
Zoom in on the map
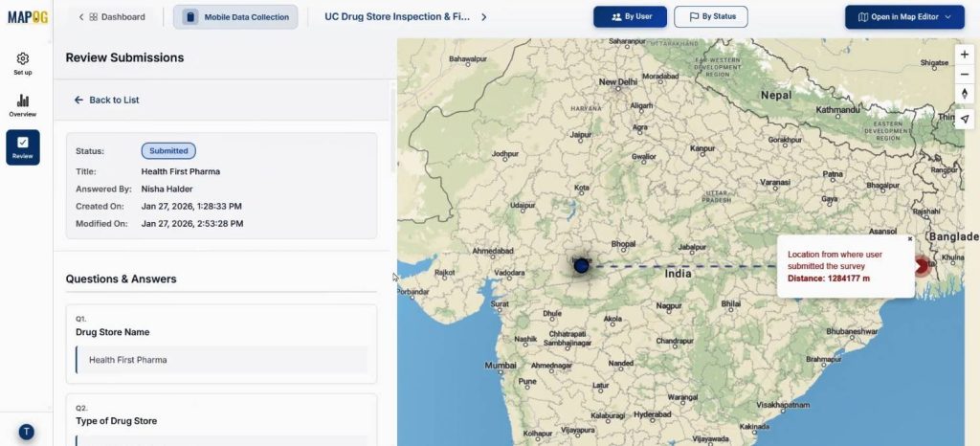(x=965, y=55)
